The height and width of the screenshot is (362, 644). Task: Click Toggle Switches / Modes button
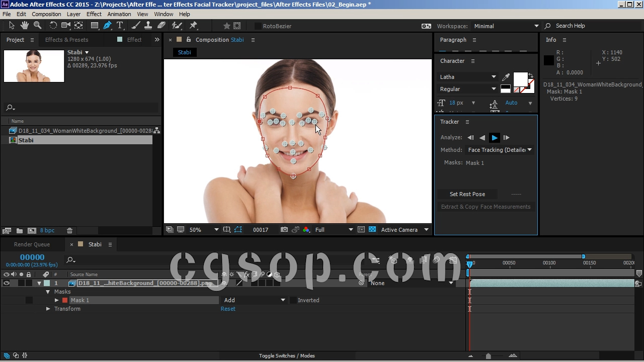287,356
